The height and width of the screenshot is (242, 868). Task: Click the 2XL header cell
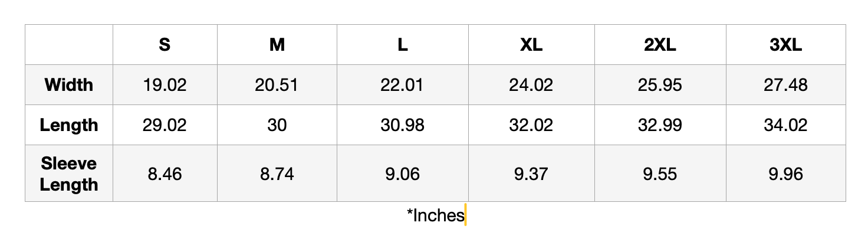click(660, 45)
